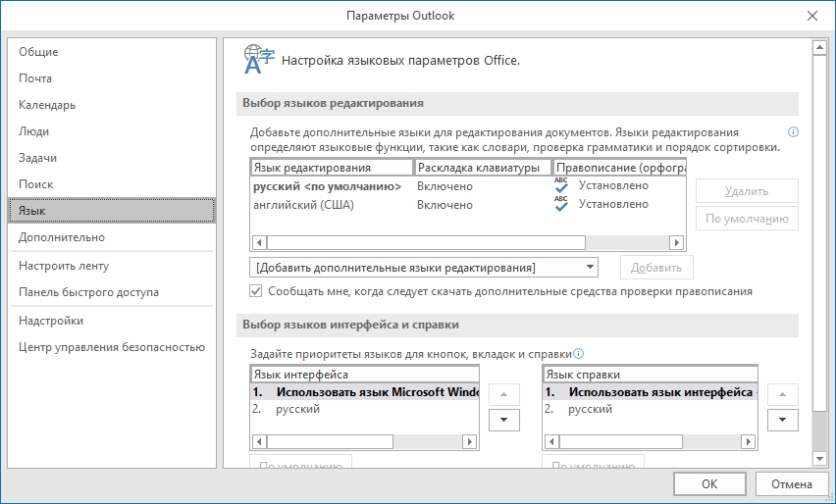Click the Язык справки list header

tap(650, 374)
